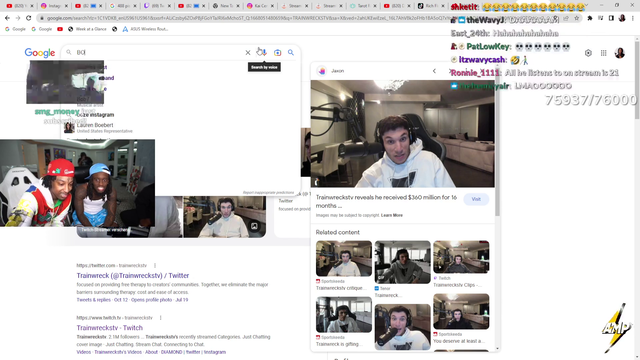
Task: Open Chrome's three-dot menu
Action: point(633,18)
